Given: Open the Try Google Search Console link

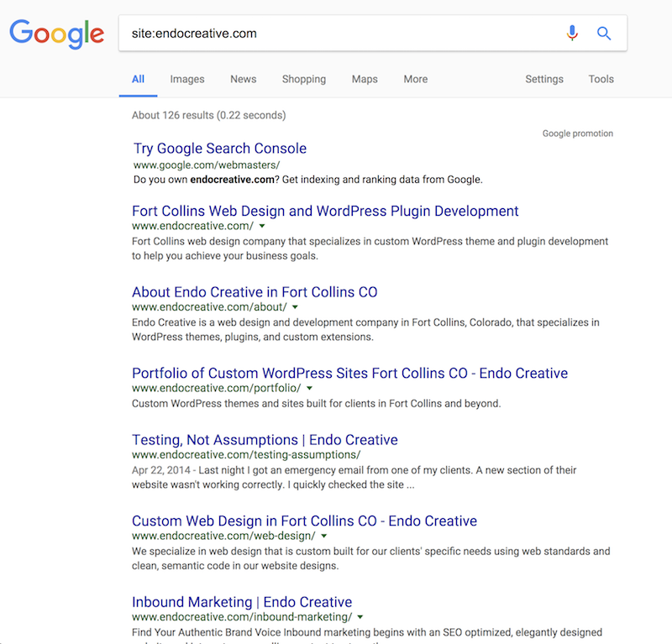Looking at the screenshot, I should [220, 149].
